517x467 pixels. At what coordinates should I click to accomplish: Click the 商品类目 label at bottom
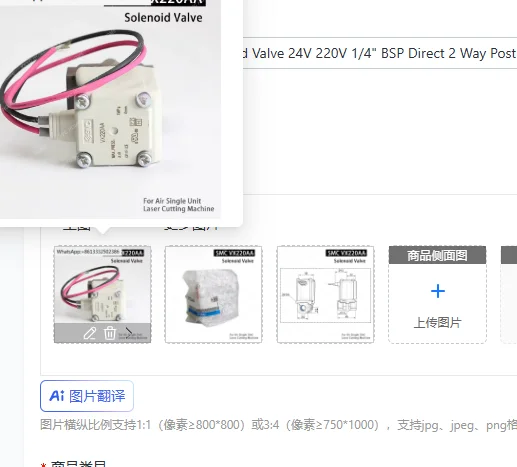pos(78,464)
